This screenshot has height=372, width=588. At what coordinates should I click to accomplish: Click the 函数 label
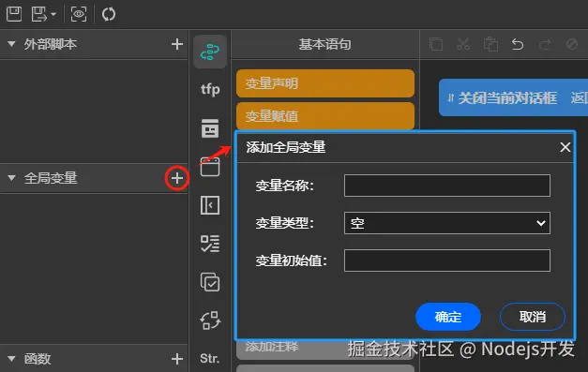(x=38, y=359)
